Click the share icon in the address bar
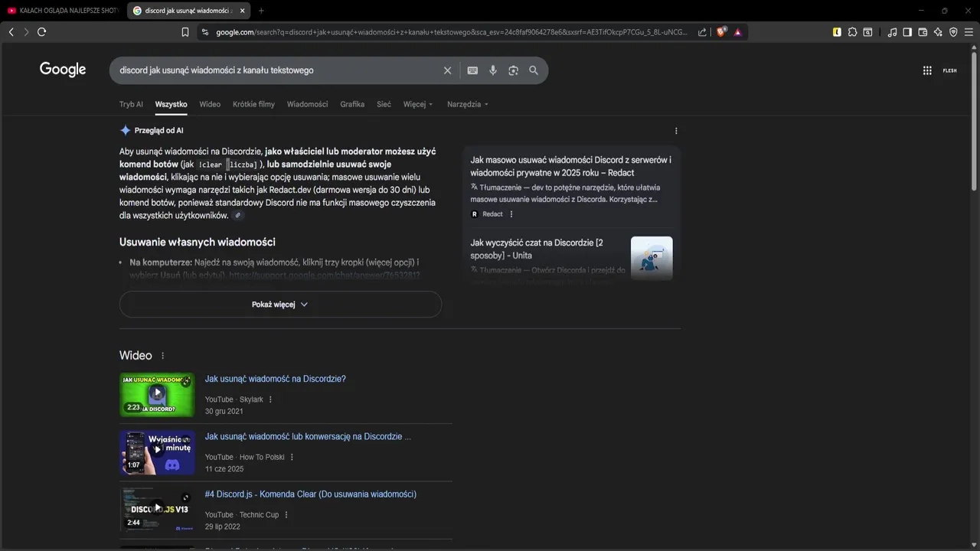 coord(702,32)
